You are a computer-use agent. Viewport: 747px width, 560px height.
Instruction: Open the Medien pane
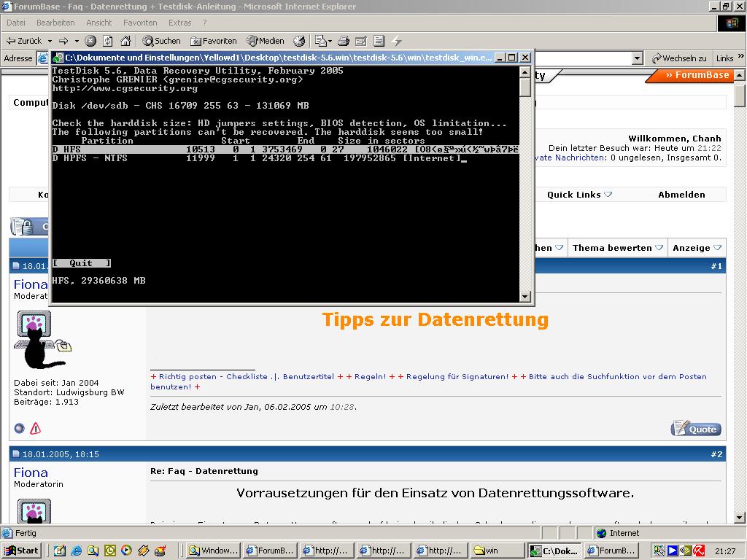266,41
